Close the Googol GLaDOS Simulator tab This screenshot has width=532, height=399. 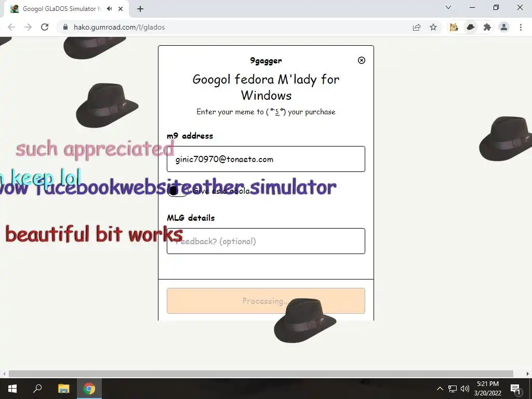(x=121, y=9)
